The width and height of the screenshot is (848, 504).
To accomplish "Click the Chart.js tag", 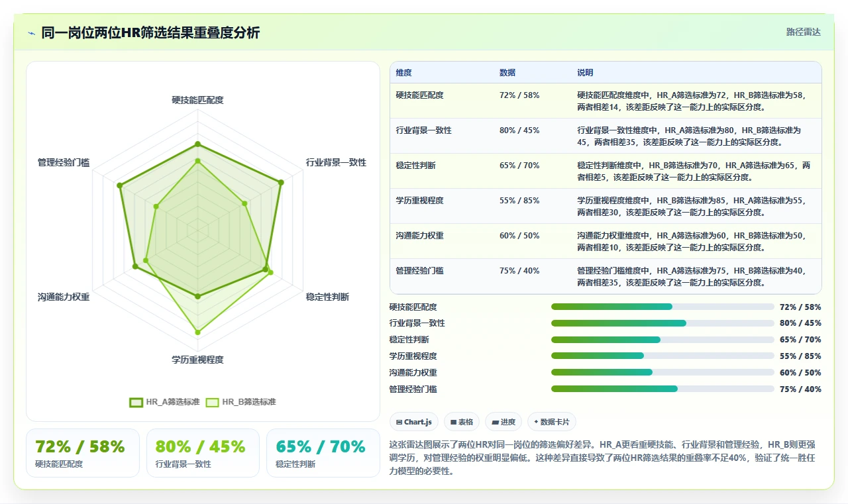I will (x=414, y=422).
